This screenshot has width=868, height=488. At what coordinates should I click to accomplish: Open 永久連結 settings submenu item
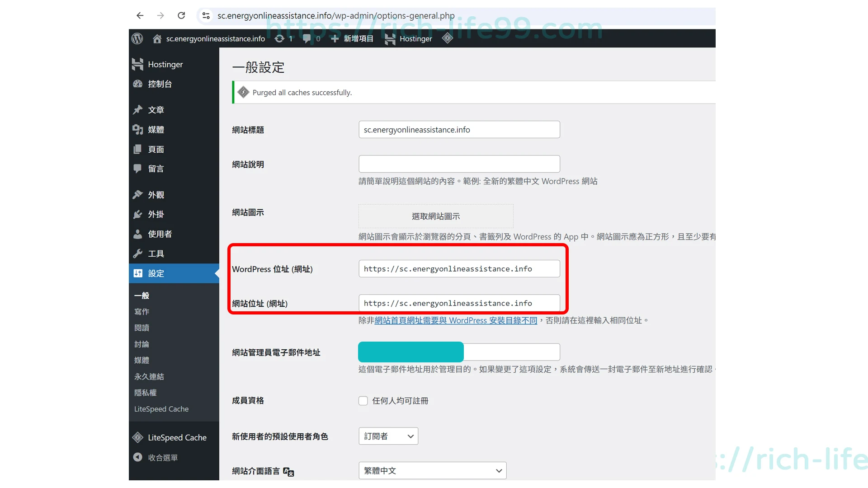click(149, 377)
